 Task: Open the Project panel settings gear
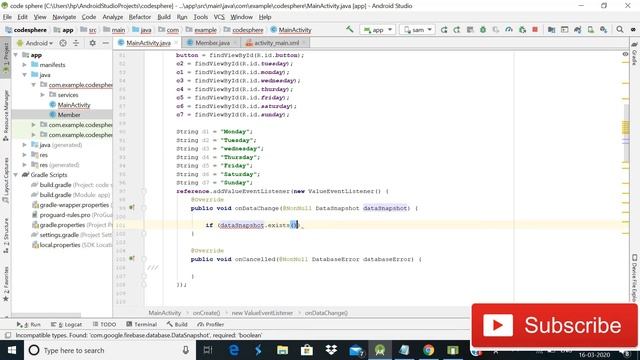pyautogui.click(x=93, y=43)
